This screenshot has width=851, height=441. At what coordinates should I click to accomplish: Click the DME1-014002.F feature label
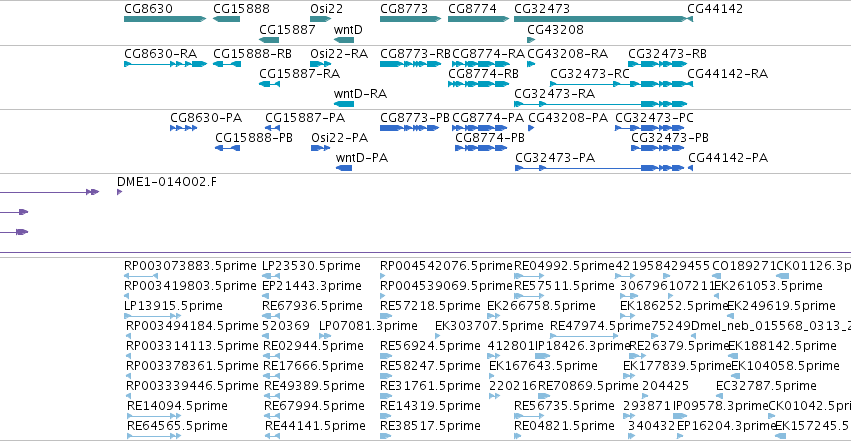coord(167,182)
